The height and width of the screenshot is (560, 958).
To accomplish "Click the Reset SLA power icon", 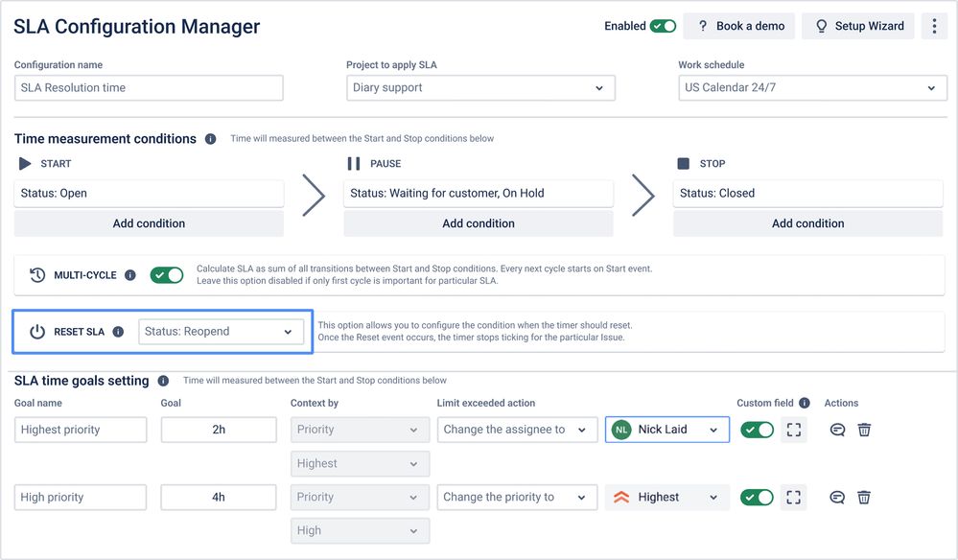I will 37,332.
